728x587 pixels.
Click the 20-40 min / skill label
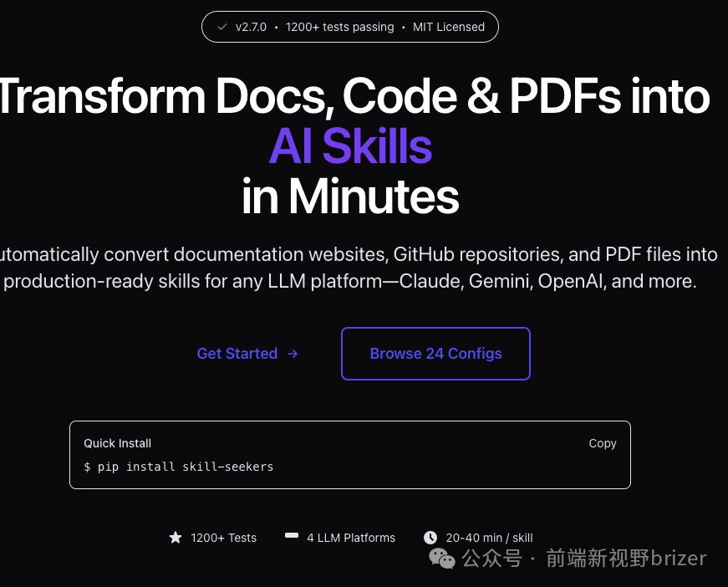click(489, 538)
